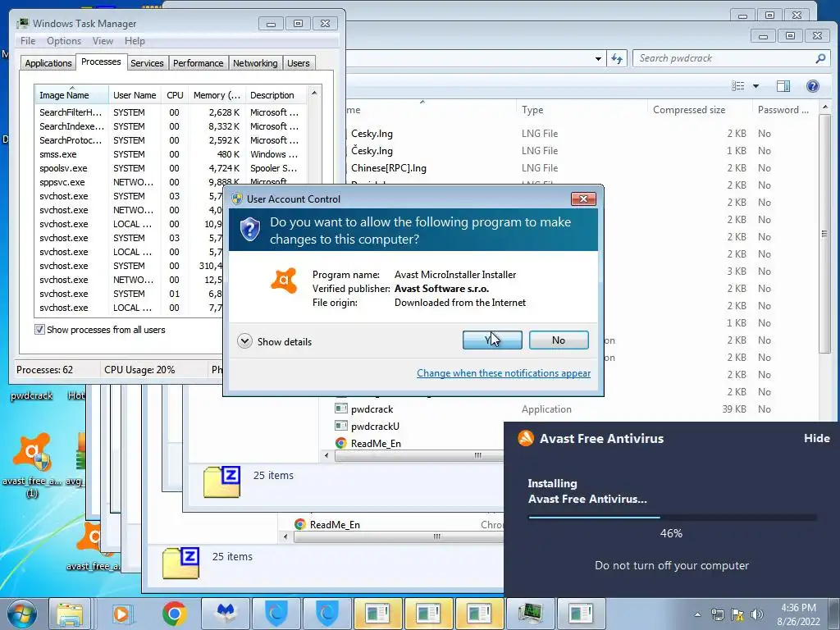
Task: Sort processes by the CPU column
Action: click(175, 95)
